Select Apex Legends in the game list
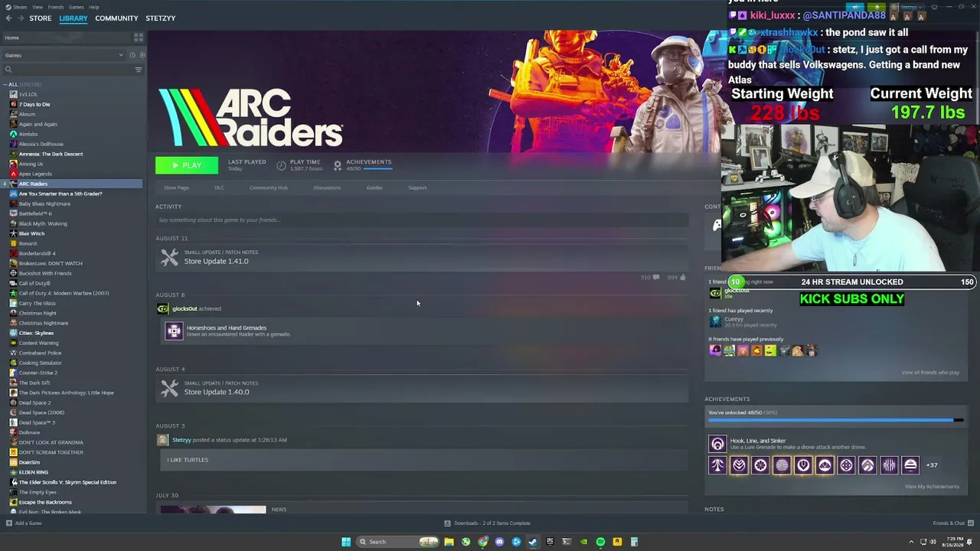This screenshot has height=551, width=980. point(35,174)
